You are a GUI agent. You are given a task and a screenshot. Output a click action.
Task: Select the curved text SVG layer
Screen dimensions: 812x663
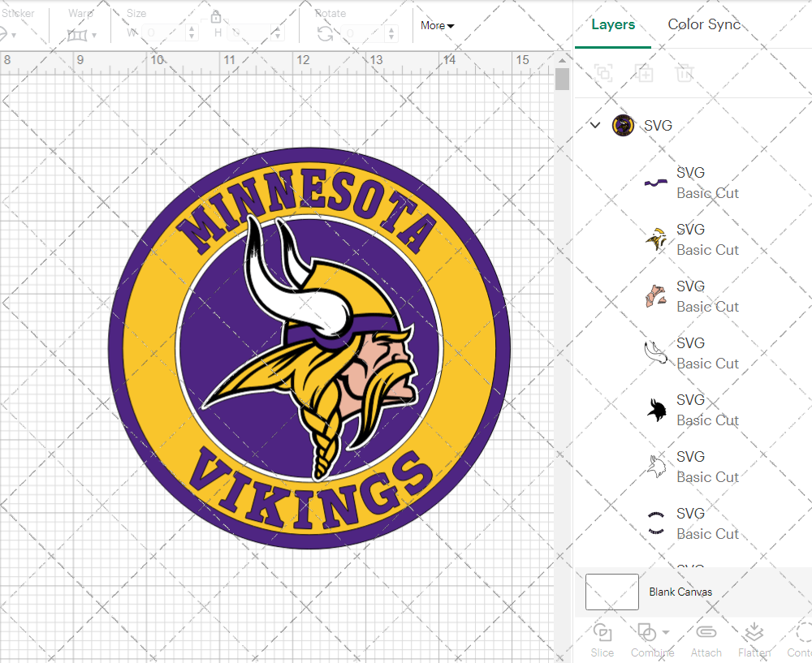pyautogui.click(x=693, y=523)
